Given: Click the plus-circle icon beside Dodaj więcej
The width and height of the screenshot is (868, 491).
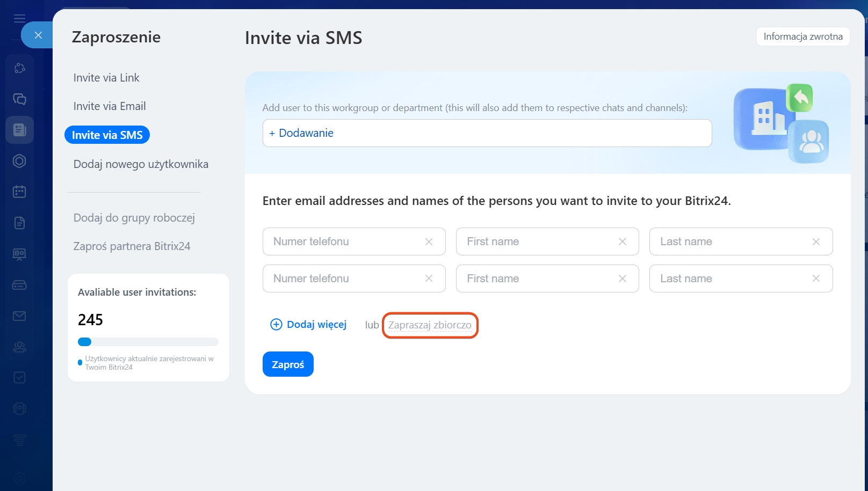Looking at the screenshot, I should coord(276,325).
